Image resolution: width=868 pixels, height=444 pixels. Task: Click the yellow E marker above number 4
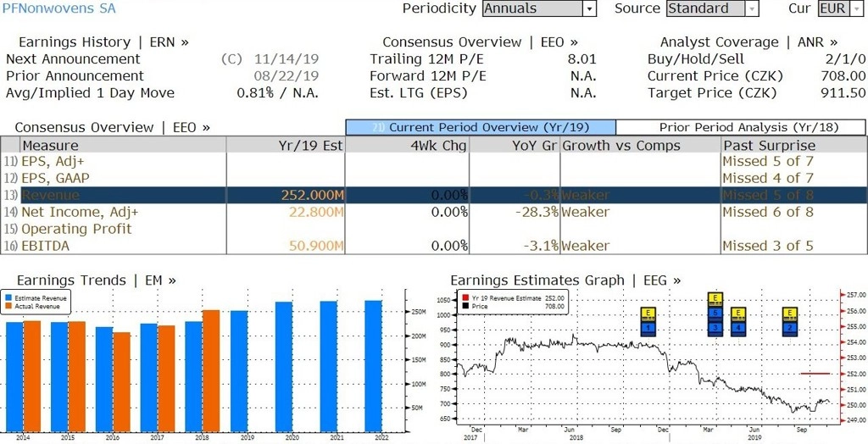pyautogui.click(x=737, y=314)
